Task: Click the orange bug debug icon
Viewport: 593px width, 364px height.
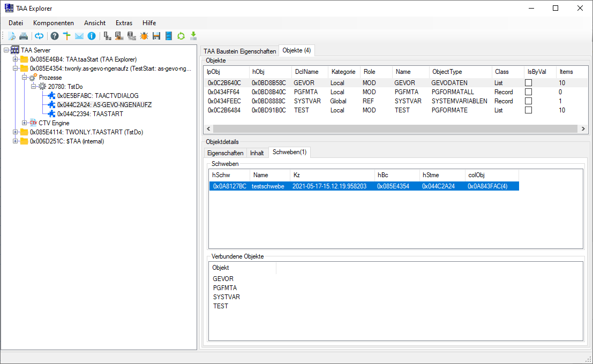Action: [144, 36]
